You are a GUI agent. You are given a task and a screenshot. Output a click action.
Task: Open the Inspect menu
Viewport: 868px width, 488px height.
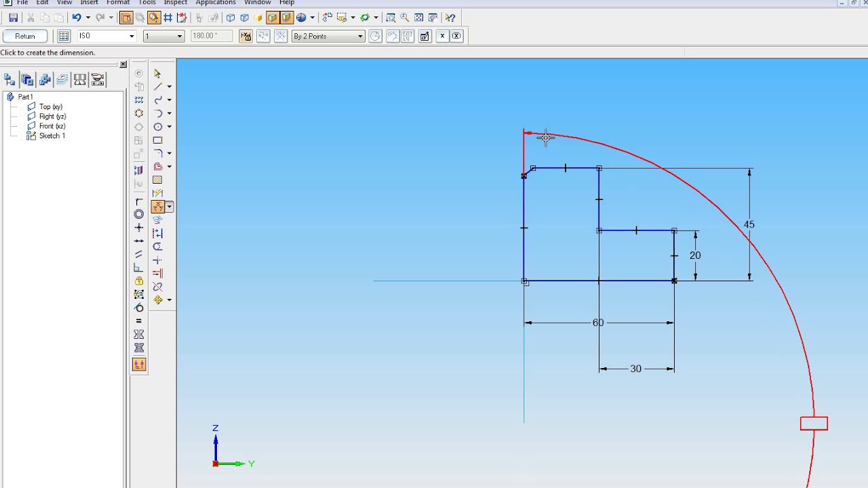pyautogui.click(x=175, y=3)
